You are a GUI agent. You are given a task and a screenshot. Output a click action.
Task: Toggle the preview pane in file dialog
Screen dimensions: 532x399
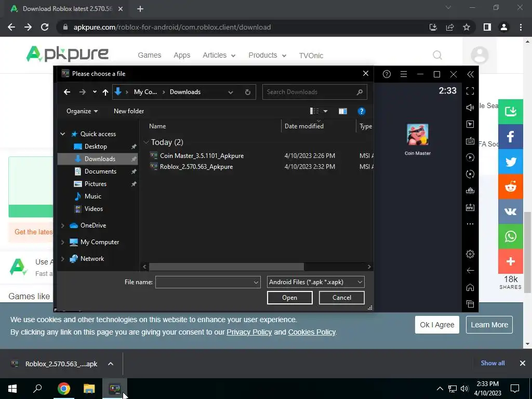coord(343,111)
